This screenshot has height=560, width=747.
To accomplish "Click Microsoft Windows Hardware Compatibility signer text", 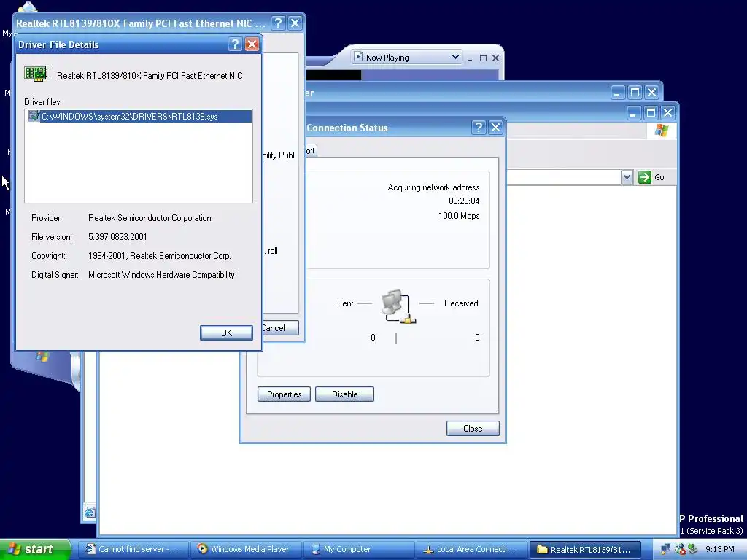I will (x=161, y=275).
